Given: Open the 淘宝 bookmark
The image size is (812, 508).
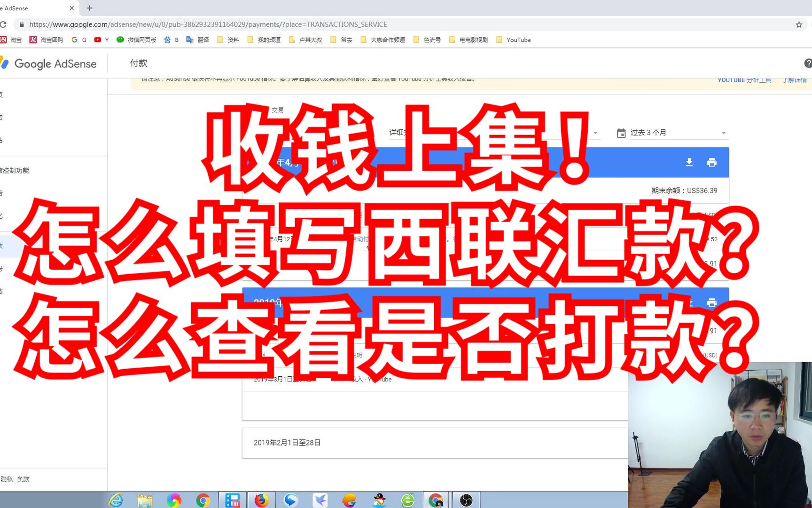Looking at the screenshot, I should (11, 40).
